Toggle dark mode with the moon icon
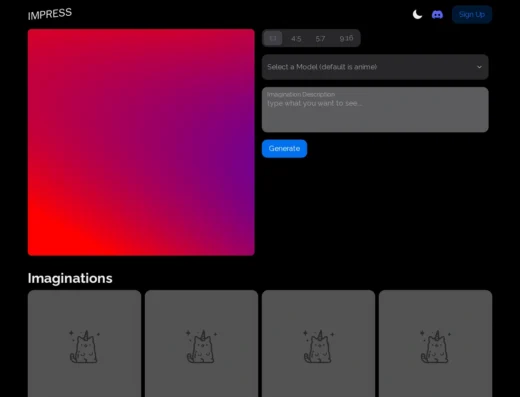This screenshot has height=397, width=520. coord(417,15)
